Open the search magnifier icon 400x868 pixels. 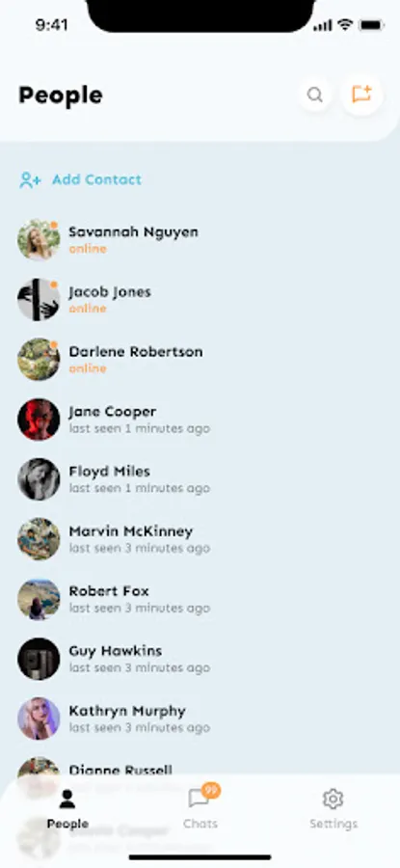pos(315,95)
